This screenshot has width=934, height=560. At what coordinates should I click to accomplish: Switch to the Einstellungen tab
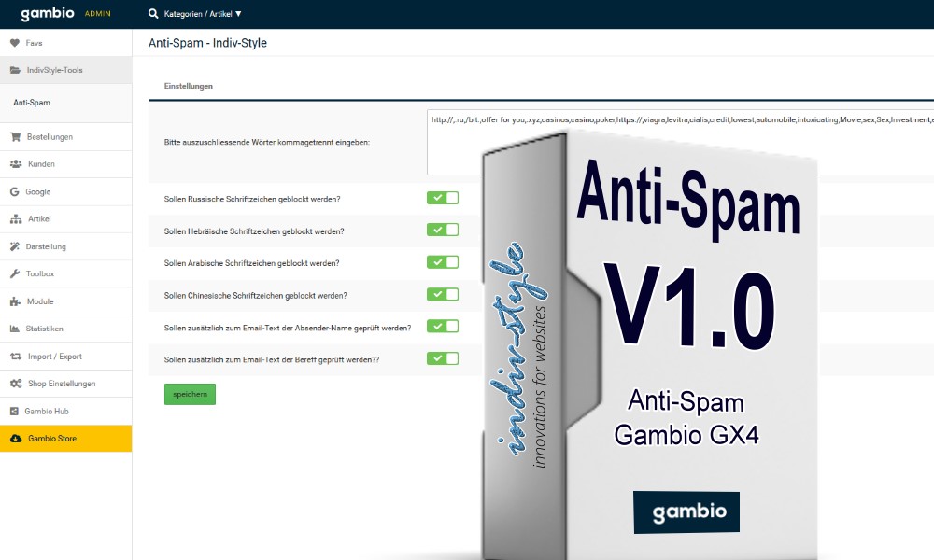coord(189,86)
